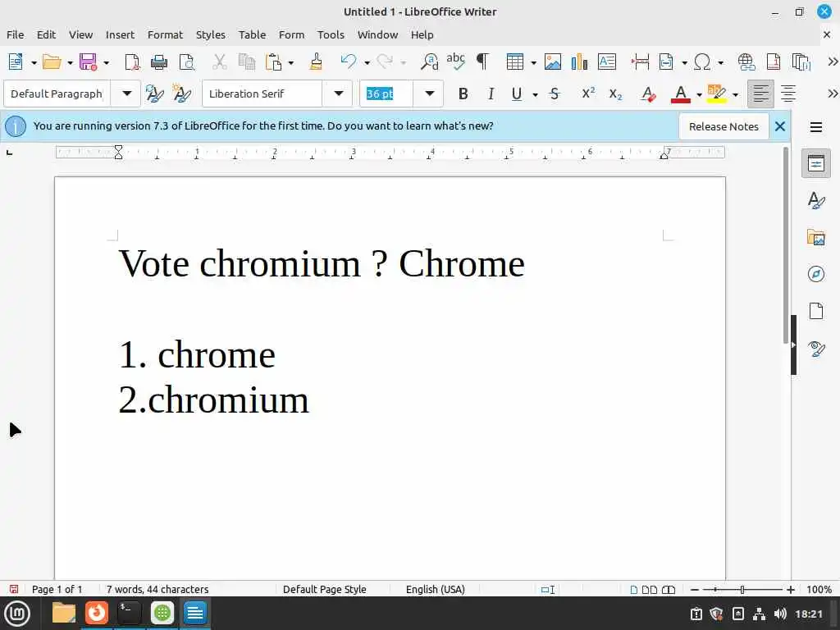The width and height of the screenshot is (840, 630).
Task: Open the Tools menu
Action: [x=331, y=34]
